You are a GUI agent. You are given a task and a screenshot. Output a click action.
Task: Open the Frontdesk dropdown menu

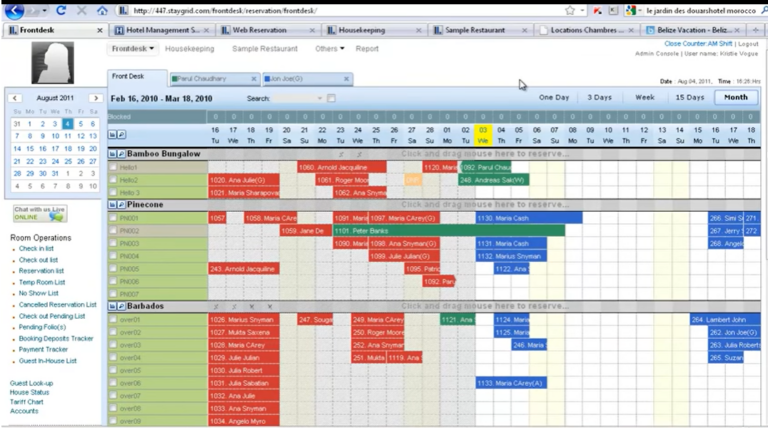point(133,48)
